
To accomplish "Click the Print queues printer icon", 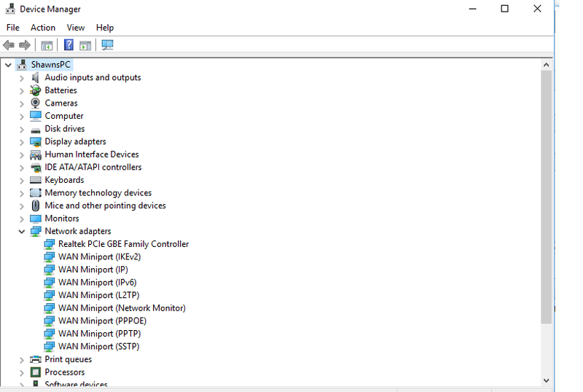I will tap(35, 359).
